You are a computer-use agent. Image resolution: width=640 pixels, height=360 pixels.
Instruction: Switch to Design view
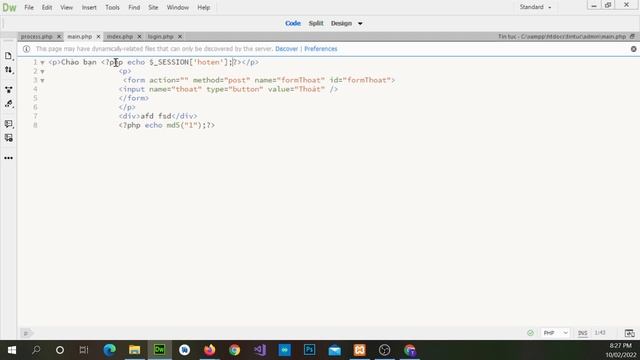pos(341,23)
